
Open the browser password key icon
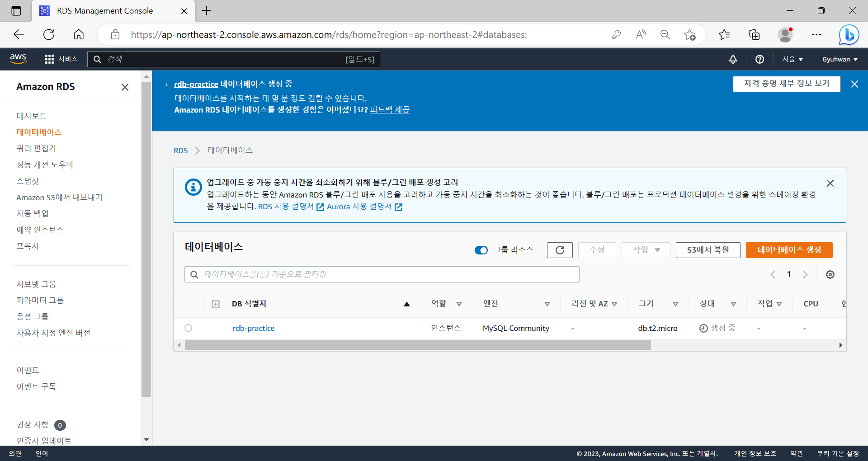pyautogui.click(x=616, y=34)
